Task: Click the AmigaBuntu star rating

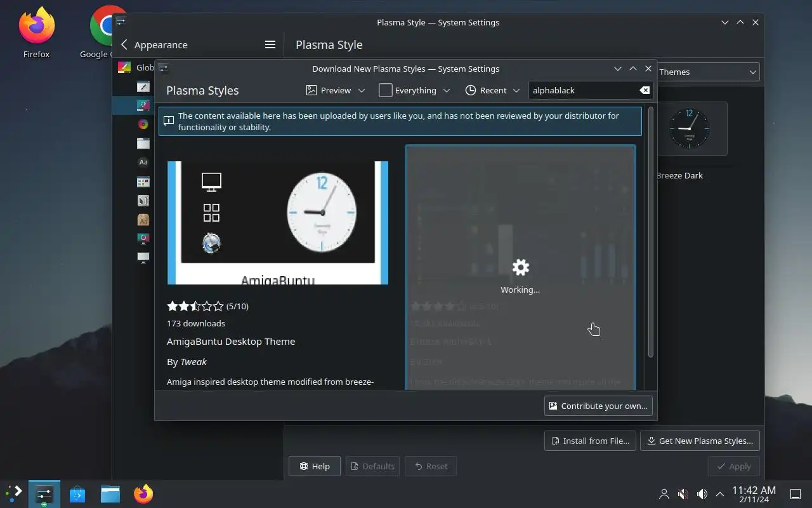Action: tap(195, 306)
